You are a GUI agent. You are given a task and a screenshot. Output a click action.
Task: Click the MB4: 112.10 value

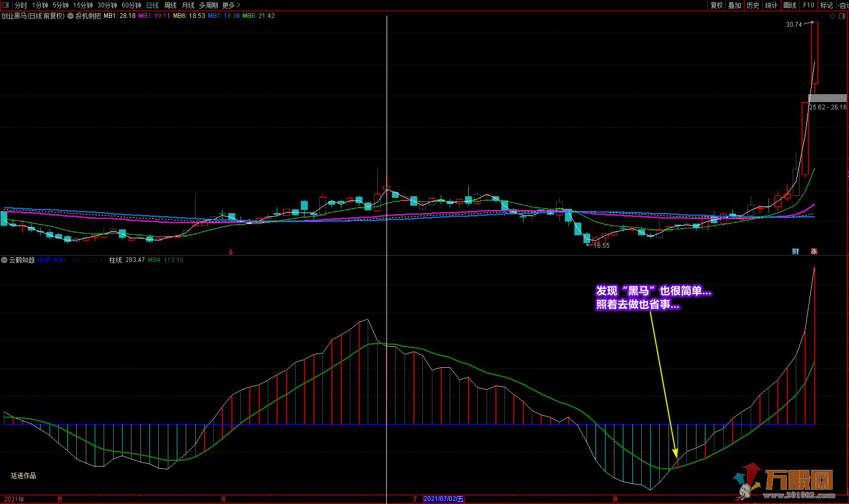point(166,260)
